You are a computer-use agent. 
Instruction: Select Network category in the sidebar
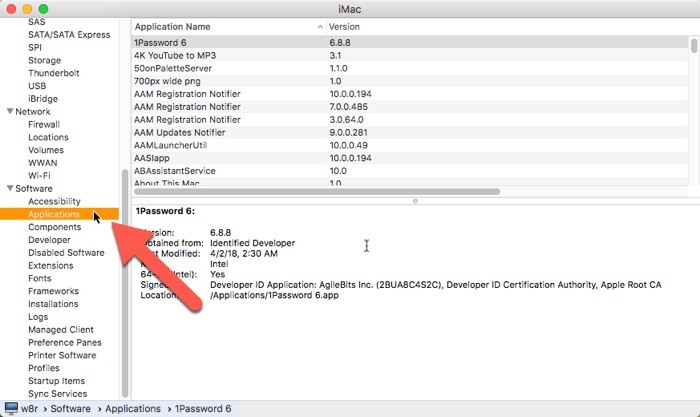tap(33, 112)
